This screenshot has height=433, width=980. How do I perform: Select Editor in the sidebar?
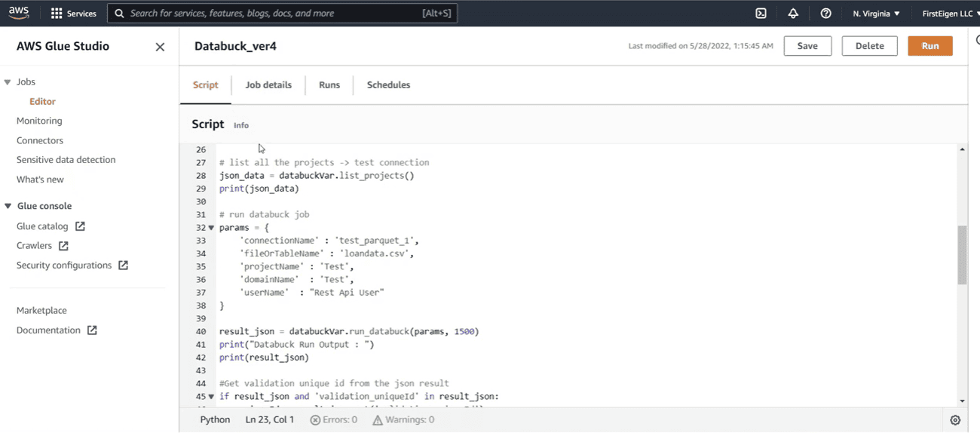42,102
